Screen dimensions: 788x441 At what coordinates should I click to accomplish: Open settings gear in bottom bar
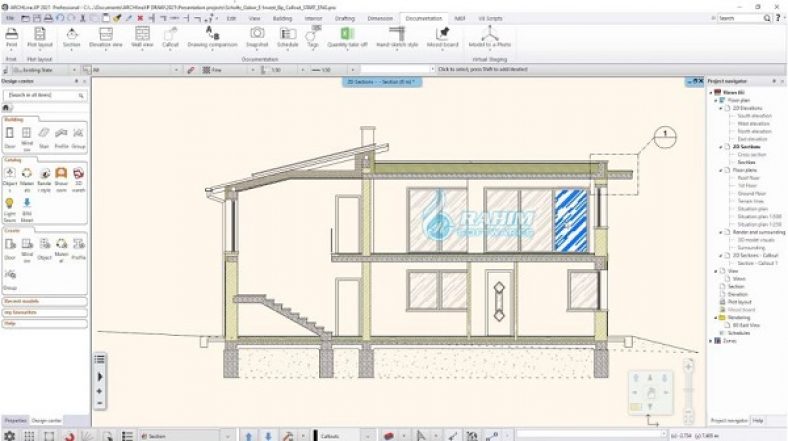(x=9, y=436)
